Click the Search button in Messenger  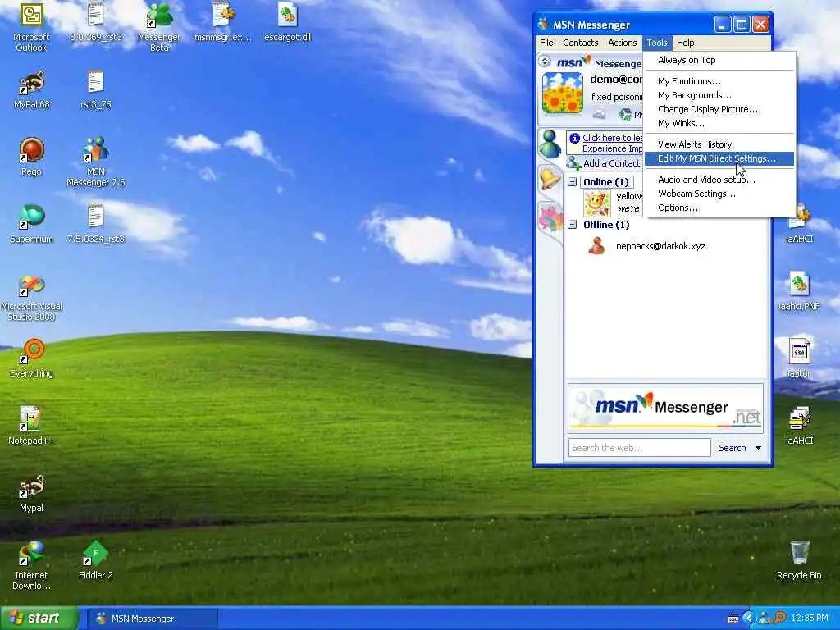732,448
